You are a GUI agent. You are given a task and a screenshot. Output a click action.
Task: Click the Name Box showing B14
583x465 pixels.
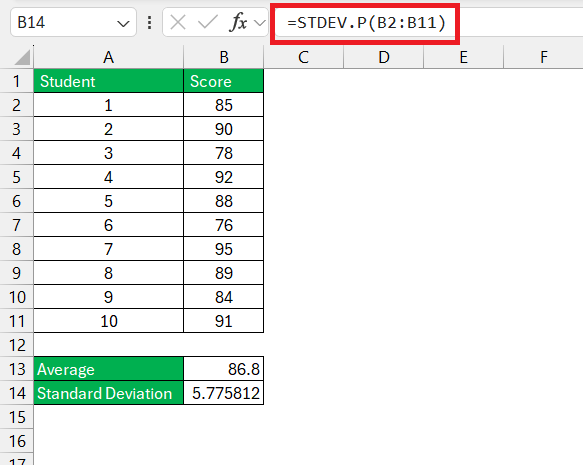[x=73, y=23]
